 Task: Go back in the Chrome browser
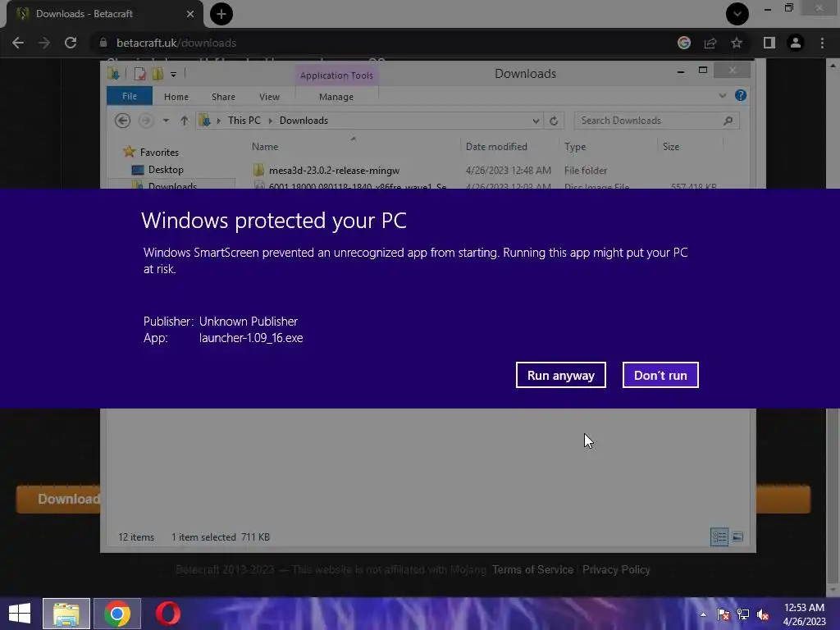pyautogui.click(x=18, y=43)
